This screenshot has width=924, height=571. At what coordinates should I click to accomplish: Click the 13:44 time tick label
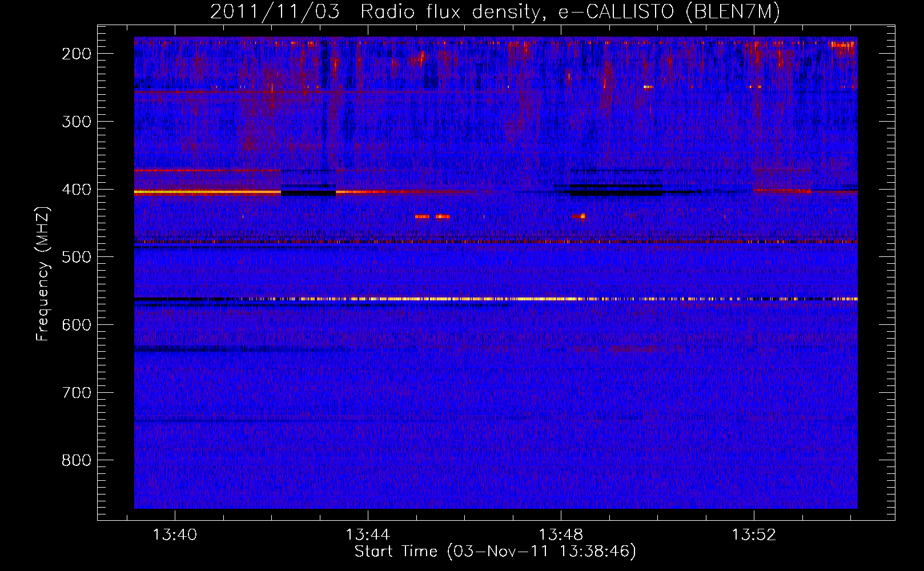[368, 535]
